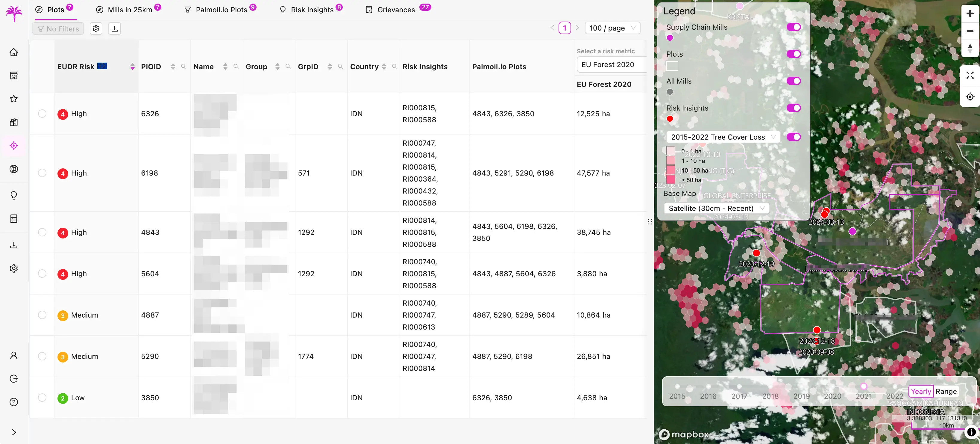Viewport: 980px width, 444px height.
Task: Switch timeline to Range mode
Action: click(x=946, y=392)
